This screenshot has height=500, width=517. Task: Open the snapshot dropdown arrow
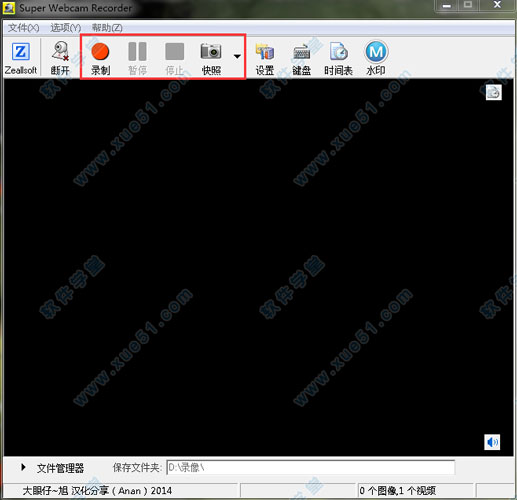237,57
